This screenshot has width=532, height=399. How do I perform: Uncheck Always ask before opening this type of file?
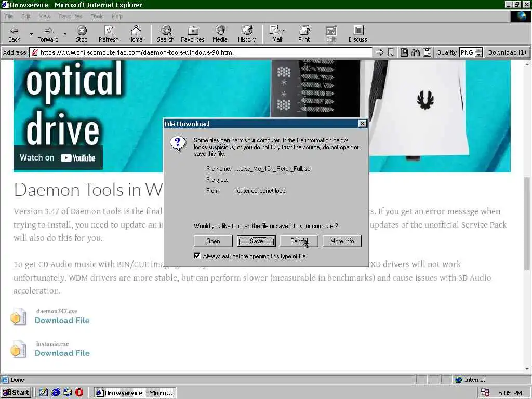coord(197,256)
